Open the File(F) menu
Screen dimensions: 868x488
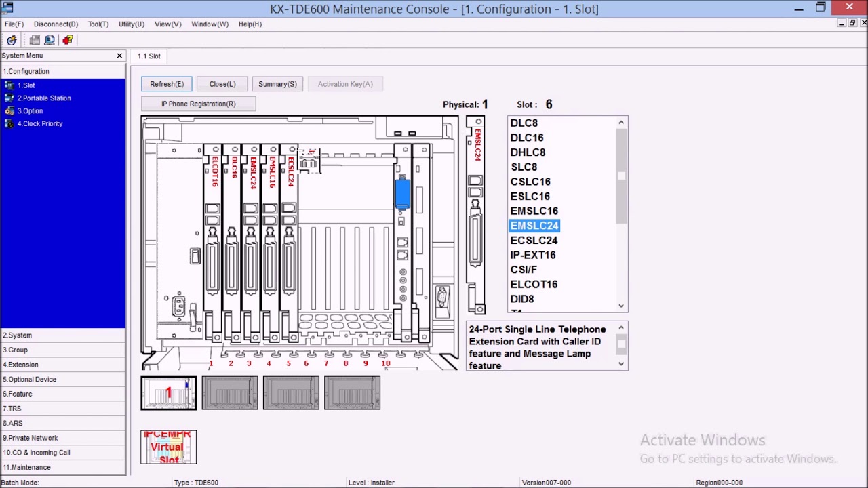[14, 24]
